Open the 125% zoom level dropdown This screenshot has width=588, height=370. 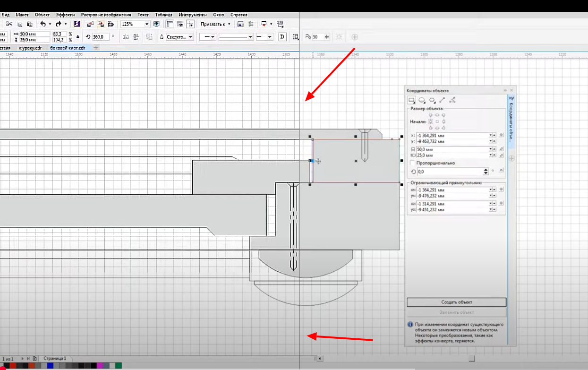pos(147,24)
